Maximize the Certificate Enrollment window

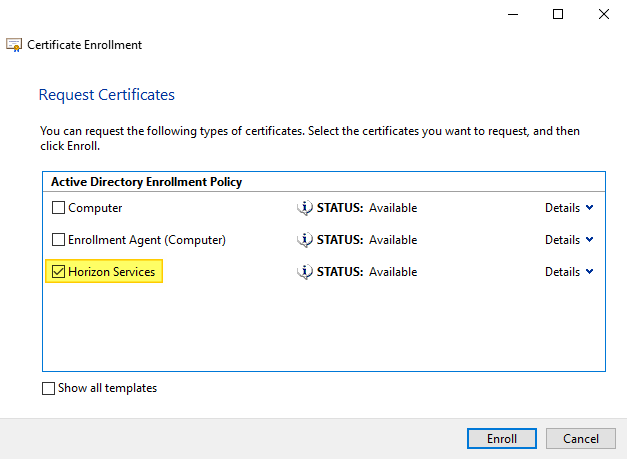point(558,14)
